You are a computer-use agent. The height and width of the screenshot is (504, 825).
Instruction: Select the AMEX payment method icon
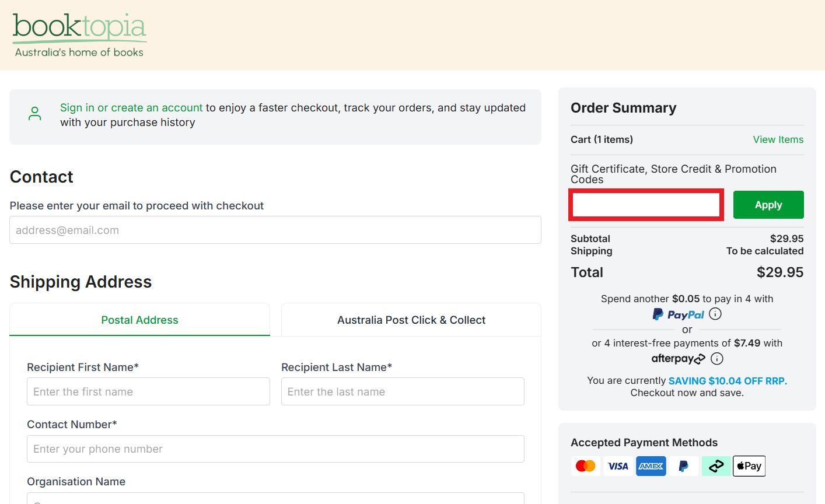[x=651, y=466]
